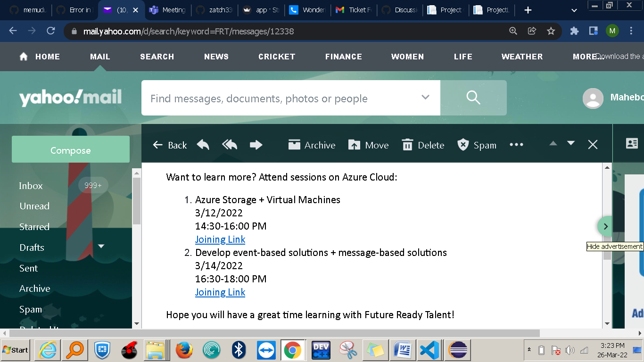Click the Reply all double-arrow icon
Image resolution: width=644 pixels, height=362 pixels.
click(230, 145)
